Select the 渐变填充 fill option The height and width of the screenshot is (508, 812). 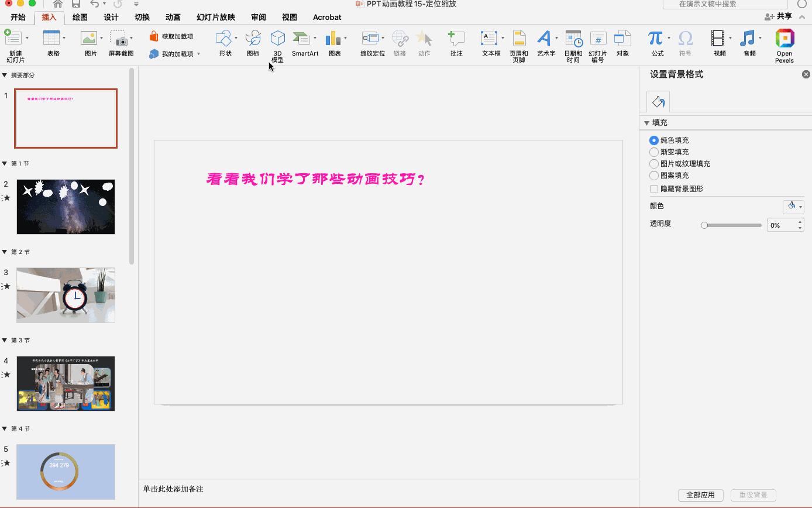click(x=653, y=152)
